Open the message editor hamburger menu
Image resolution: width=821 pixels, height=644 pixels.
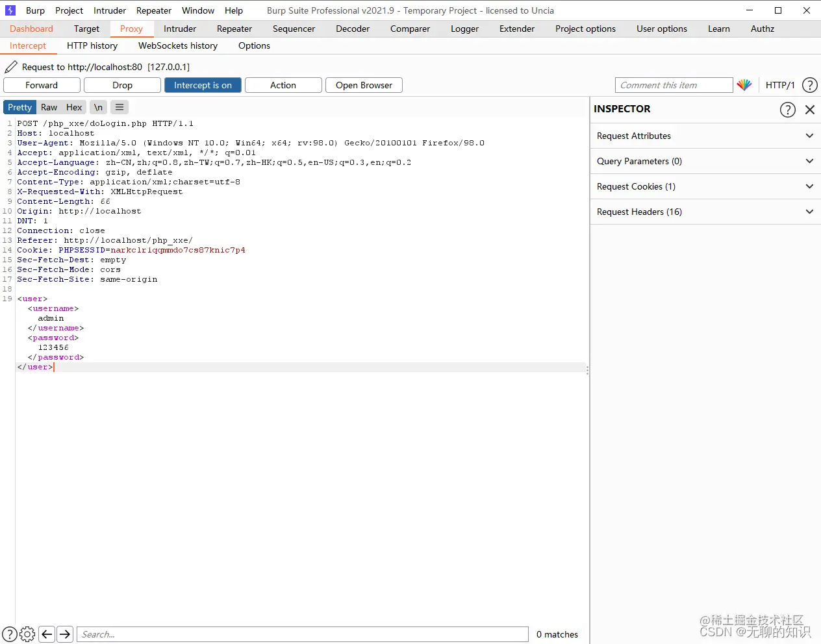click(120, 107)
